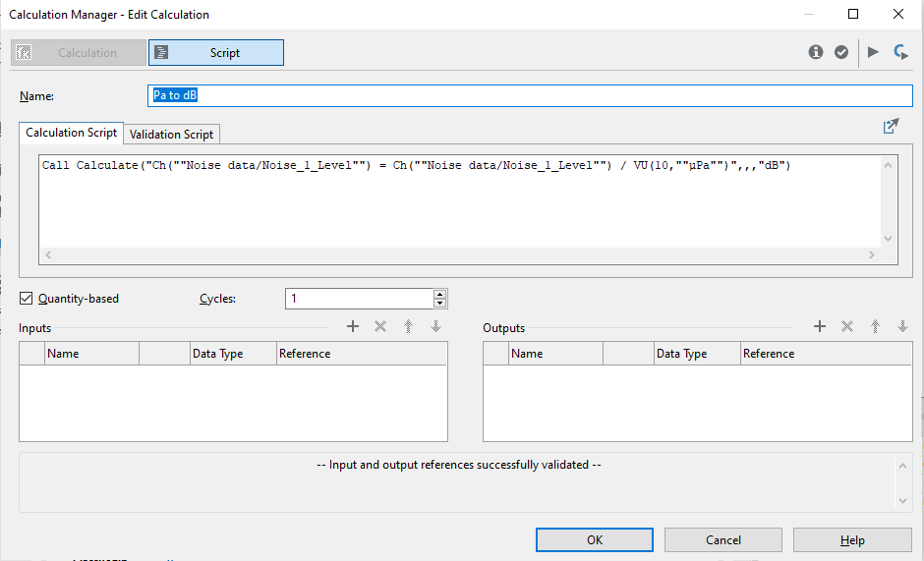Click the run-in-loop icon with blue arrow
The width and height of the screenshot is (924, 561).
pyautogui.click(x=900, y=52)
